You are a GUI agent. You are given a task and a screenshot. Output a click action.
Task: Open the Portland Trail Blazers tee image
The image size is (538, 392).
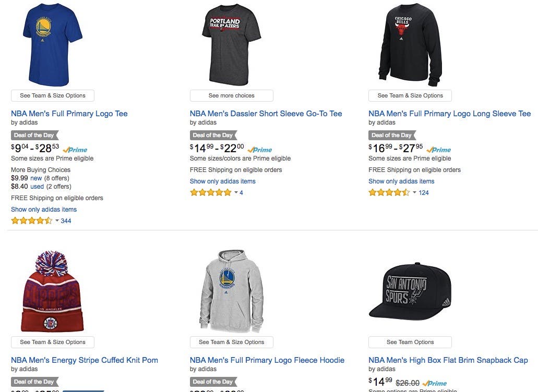[231, 44]
